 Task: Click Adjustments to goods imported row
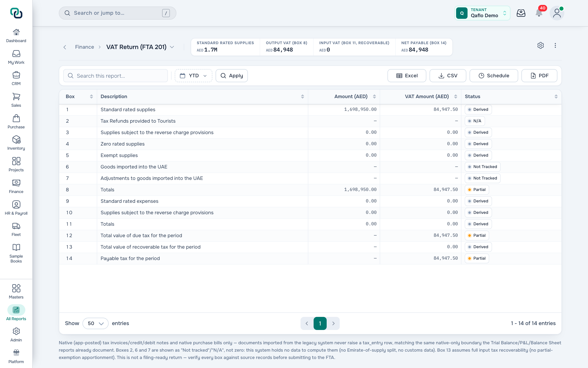pyautogui.click(x=310, y=178)
